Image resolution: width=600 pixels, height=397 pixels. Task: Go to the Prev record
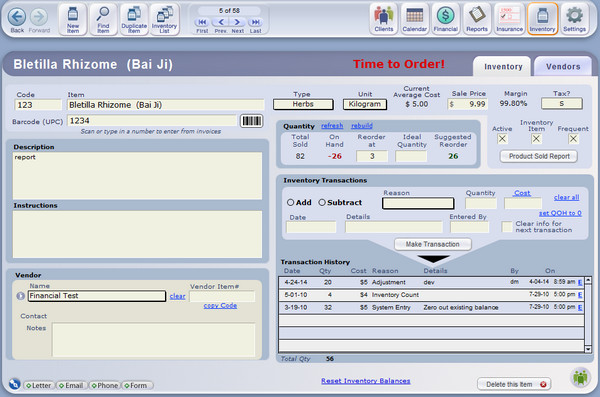pos(220,22)
